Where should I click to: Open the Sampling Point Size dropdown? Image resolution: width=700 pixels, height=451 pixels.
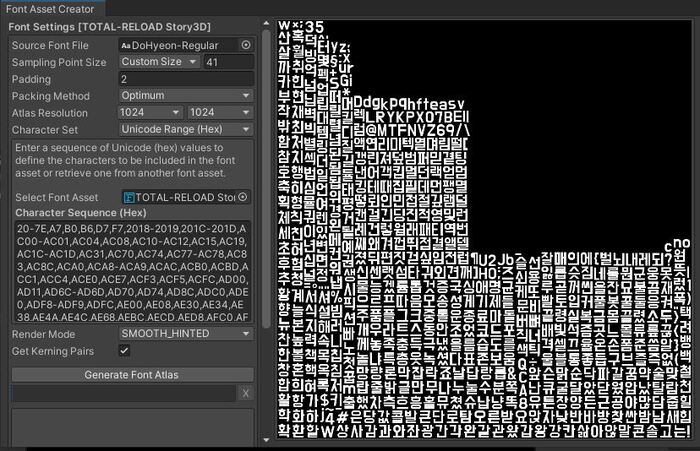[157, 62]
